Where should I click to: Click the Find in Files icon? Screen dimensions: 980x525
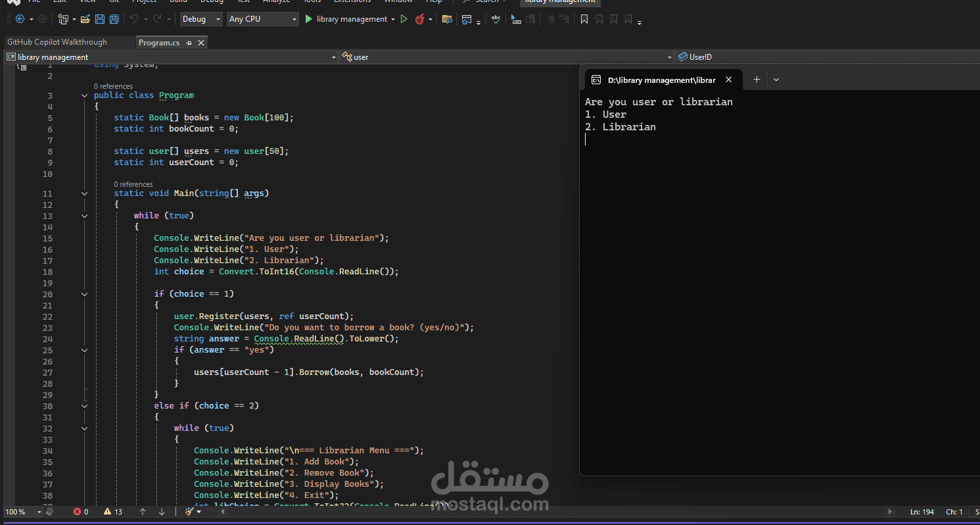pos(447,19)
